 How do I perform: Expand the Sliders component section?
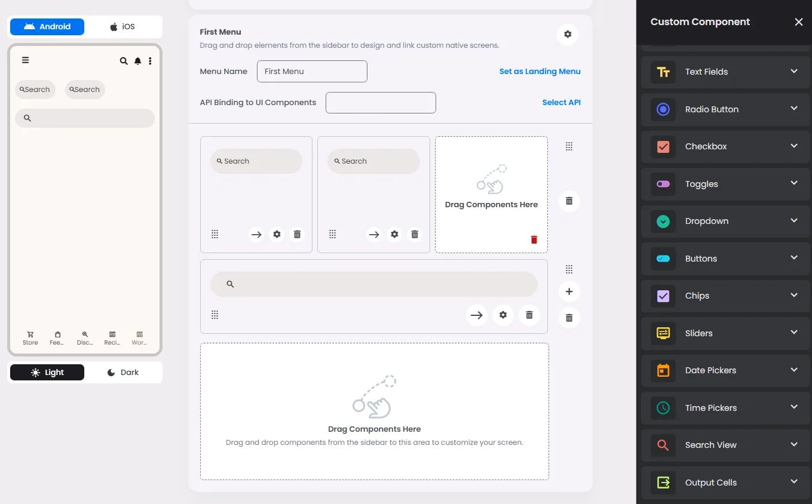point(725,333)
